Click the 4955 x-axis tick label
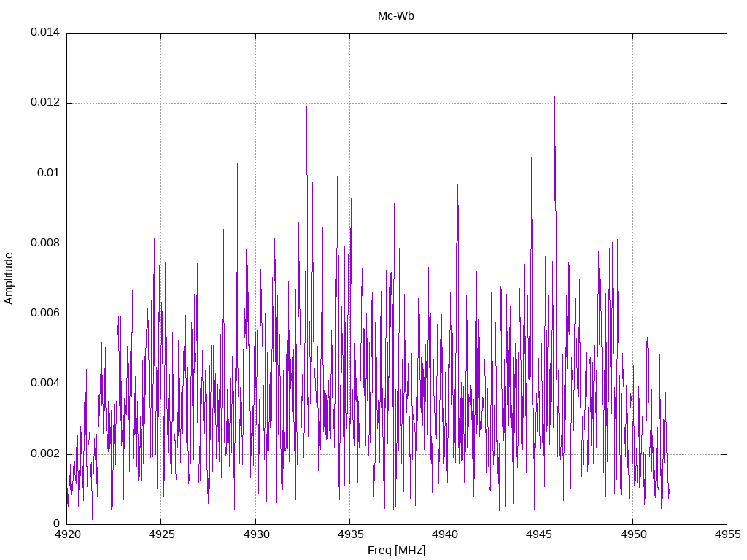This screenshot has width=747, height=560. (x=727, y=534)
